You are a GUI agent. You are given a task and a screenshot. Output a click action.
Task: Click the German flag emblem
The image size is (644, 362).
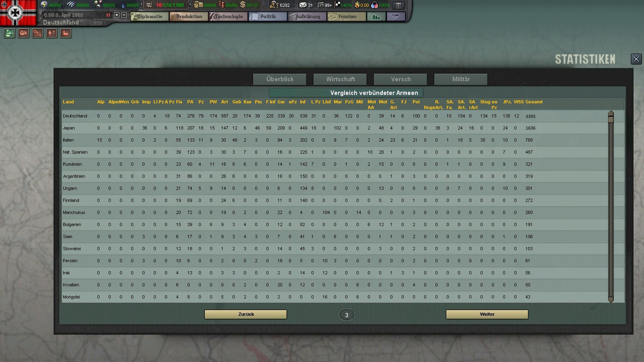[18, 13]
